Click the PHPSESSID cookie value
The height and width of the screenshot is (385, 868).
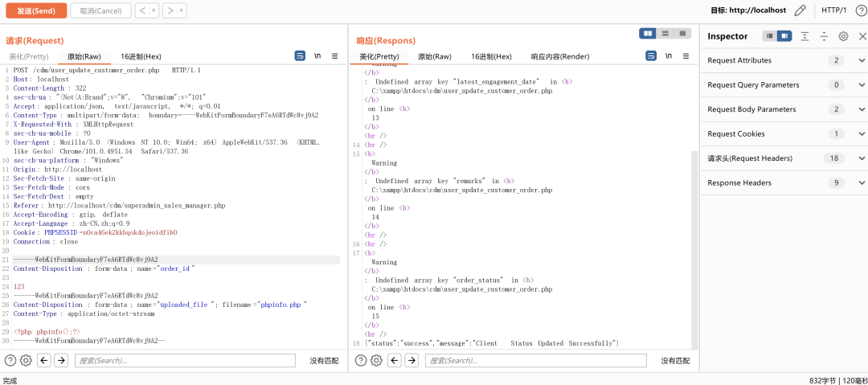[x=129, y=232]
